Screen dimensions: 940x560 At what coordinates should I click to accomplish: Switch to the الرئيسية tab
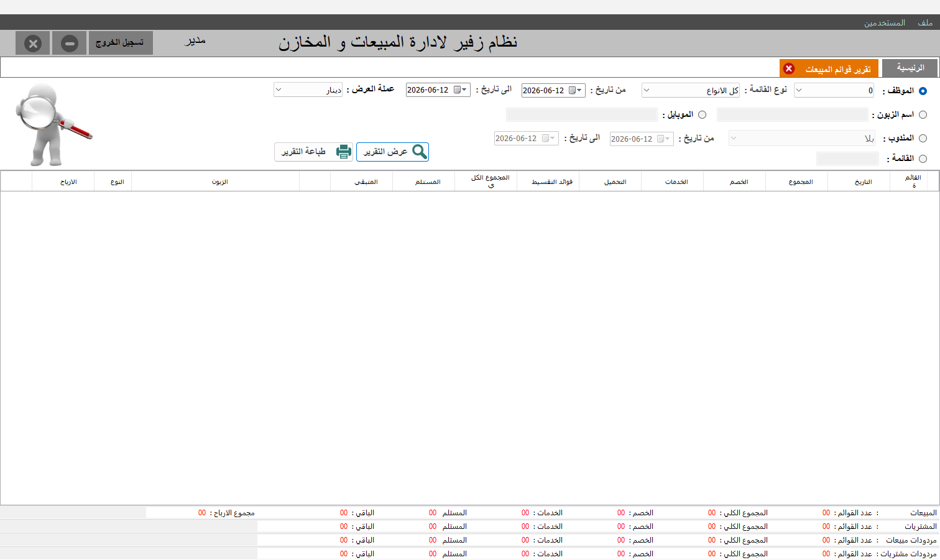910,68
